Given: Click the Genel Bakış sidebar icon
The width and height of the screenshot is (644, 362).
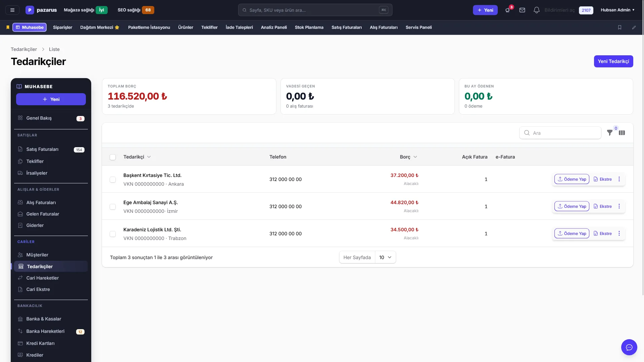Looking at the screenshot, I should tap(20, 118).
